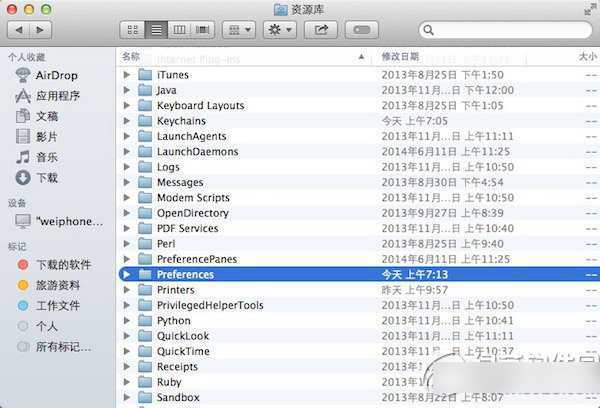
Task: Select the Perl folder icon
Action: click(145, 244)
